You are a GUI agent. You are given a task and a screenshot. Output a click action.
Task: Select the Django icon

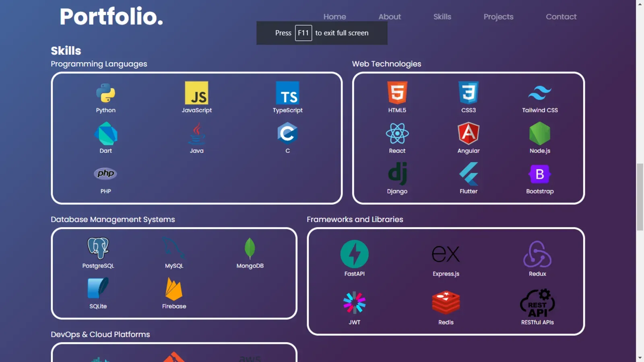click(x=397, y=174)
